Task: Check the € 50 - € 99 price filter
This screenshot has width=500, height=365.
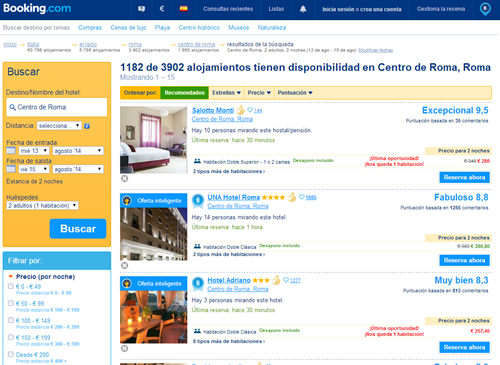Action: pyautogui.click(x=11, y=303)
